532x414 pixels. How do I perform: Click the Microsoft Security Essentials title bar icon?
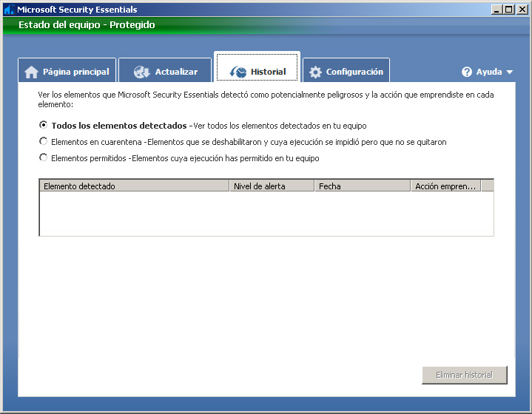[9, 10]
